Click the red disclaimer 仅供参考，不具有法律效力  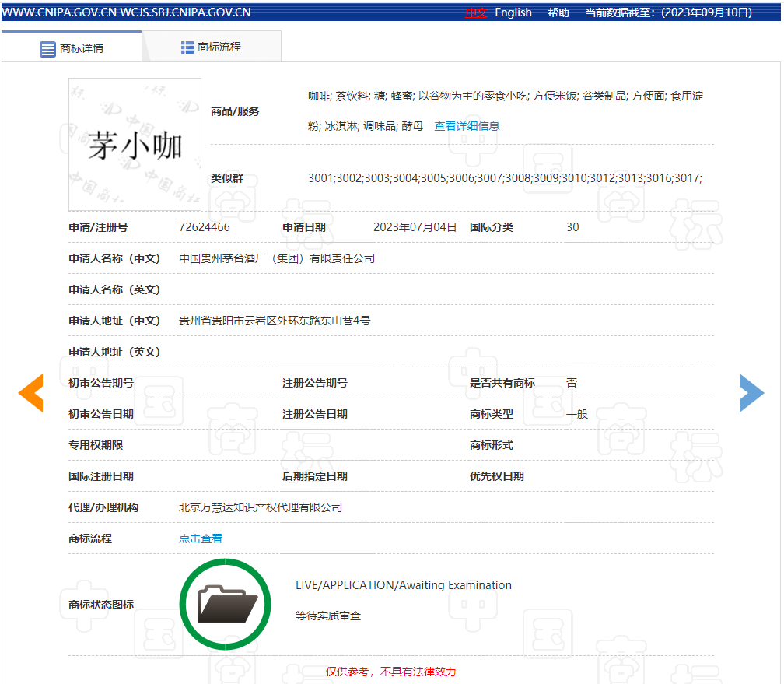pos(391,672)
